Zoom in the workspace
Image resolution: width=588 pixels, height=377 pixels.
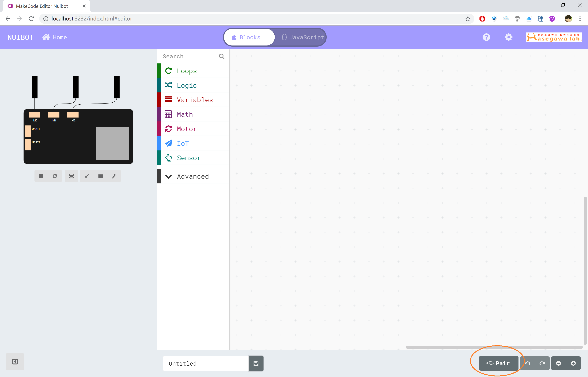pos(573,363)
